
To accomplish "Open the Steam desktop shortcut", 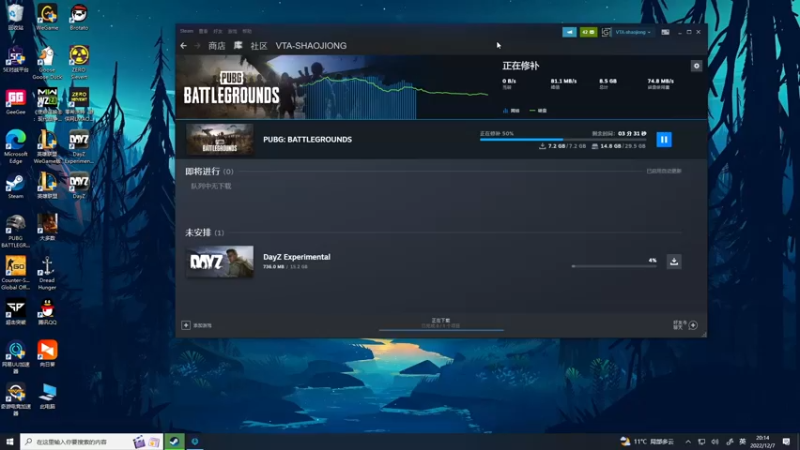I will click(15, 186).
